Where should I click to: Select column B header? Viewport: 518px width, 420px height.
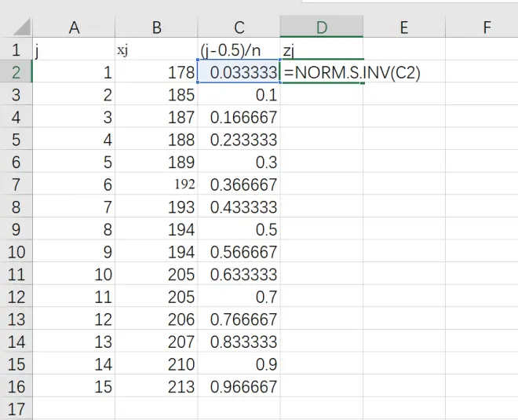pos(157,27)
